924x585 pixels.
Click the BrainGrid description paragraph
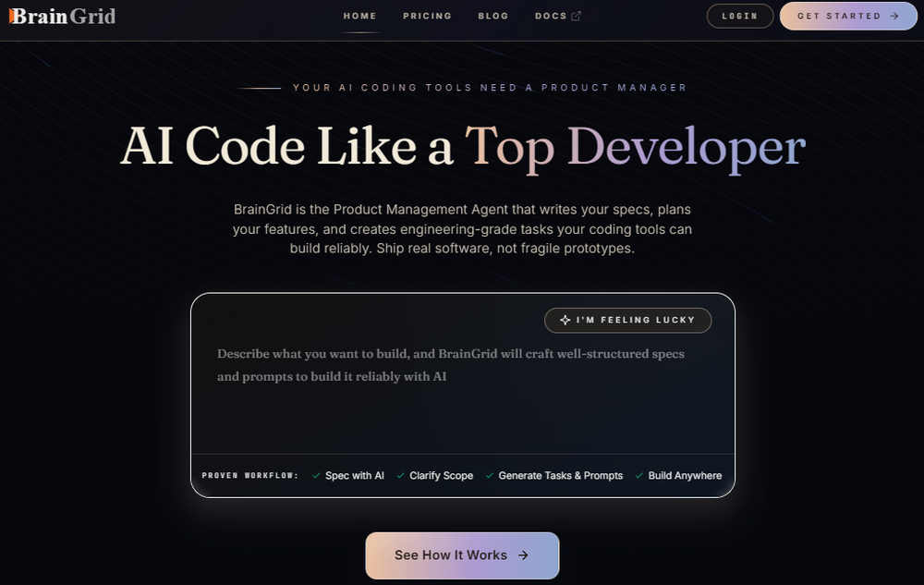[462, 228]
